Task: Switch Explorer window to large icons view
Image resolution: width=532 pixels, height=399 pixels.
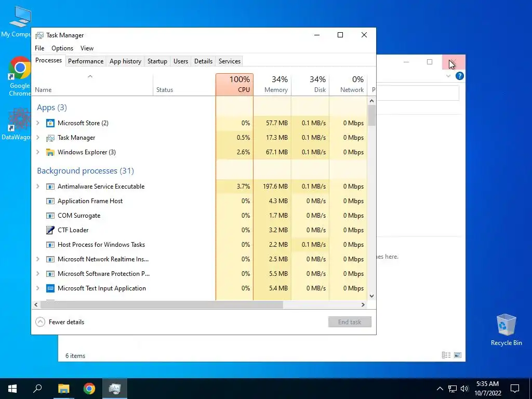Action: 458,355
